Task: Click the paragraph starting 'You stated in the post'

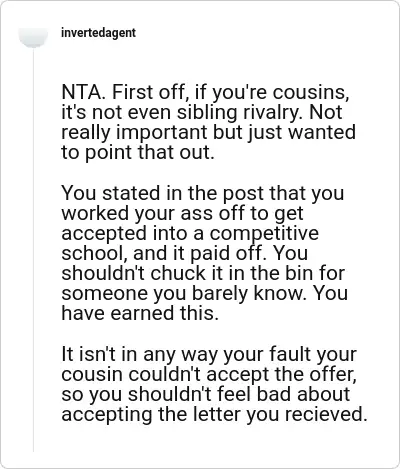Action: tap(204, 253)
